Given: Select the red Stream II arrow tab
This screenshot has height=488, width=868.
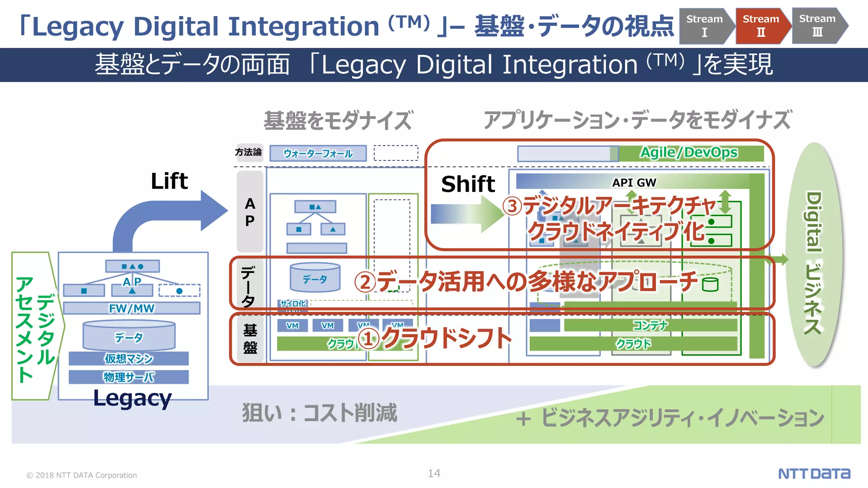Looking at the screenshot, I should point(761,26).
